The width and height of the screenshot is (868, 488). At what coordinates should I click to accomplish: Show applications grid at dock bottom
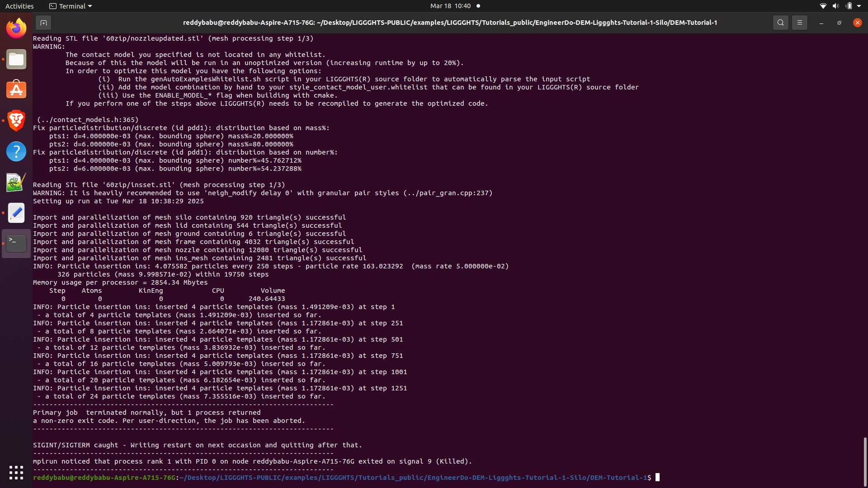click(x=16, y=473)
